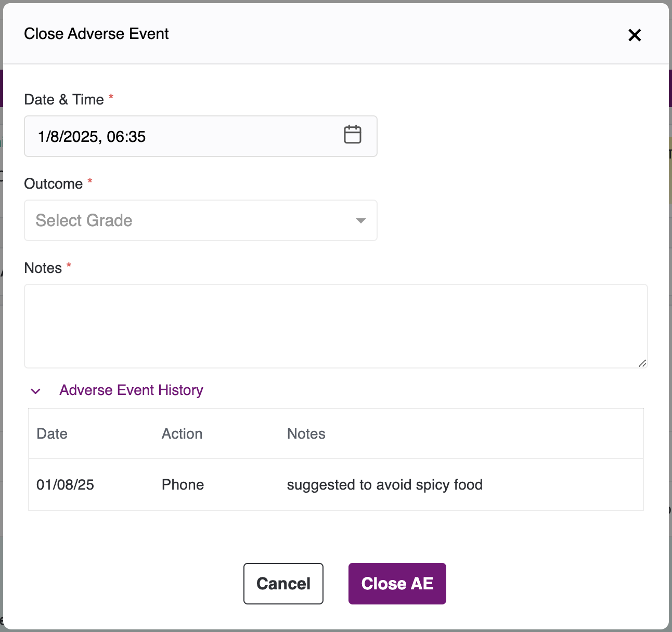Close the Close Adverse Event dialog

(x=635, y=35)
